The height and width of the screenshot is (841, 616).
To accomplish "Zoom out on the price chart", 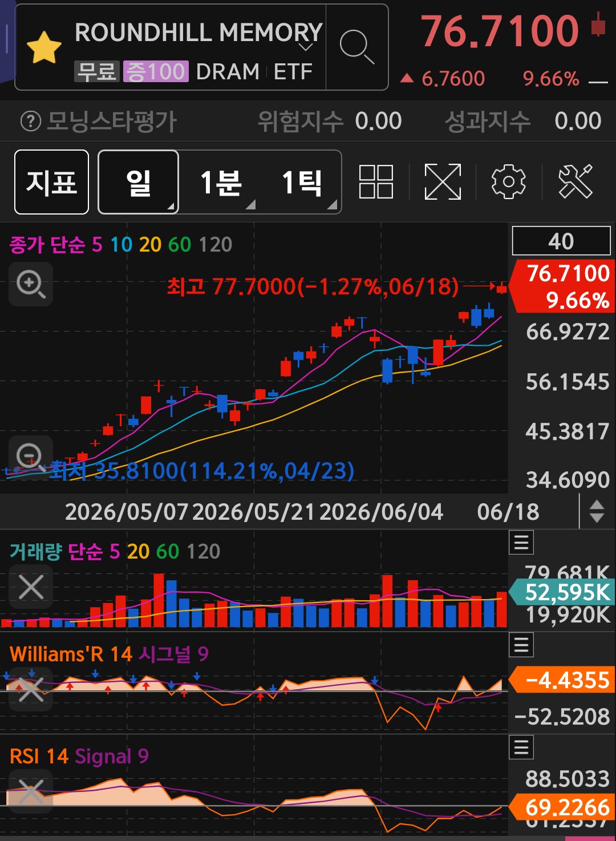I will point(30,457).
